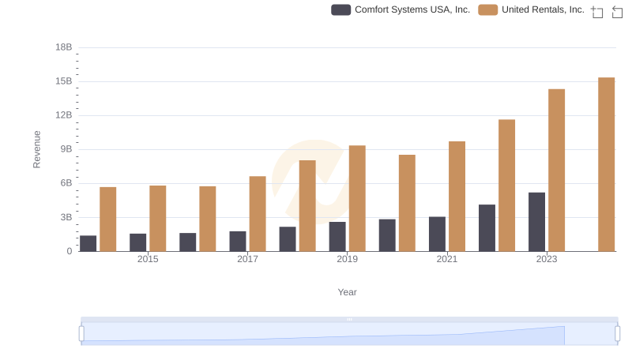Select the Comfort Systems 2019 dark bar
The image size is (632, 364).
pos(337,237)
